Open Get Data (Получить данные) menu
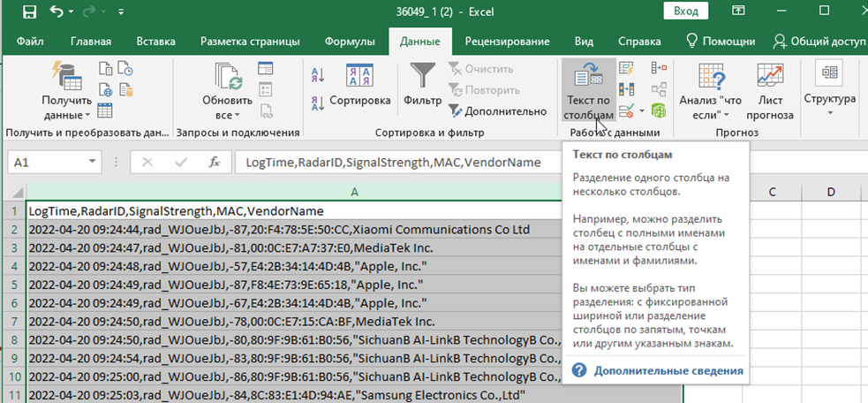868x403 pixels. (67, 90)
